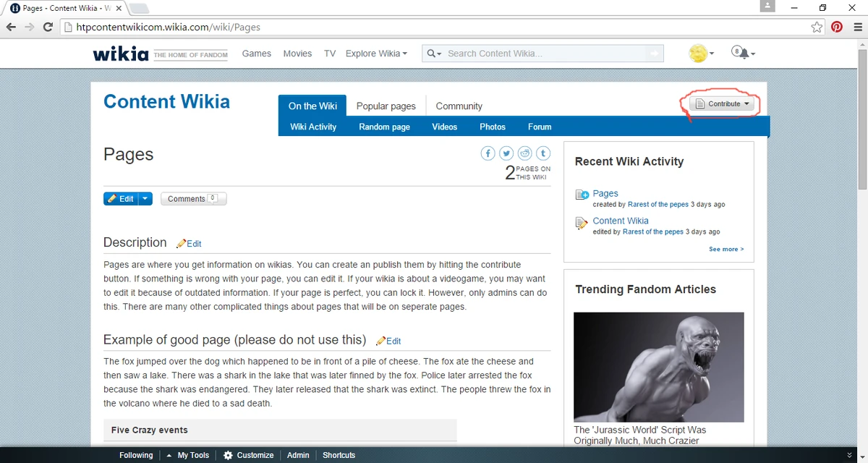
Task: Share the page on Tumblr
Action: 542,153
